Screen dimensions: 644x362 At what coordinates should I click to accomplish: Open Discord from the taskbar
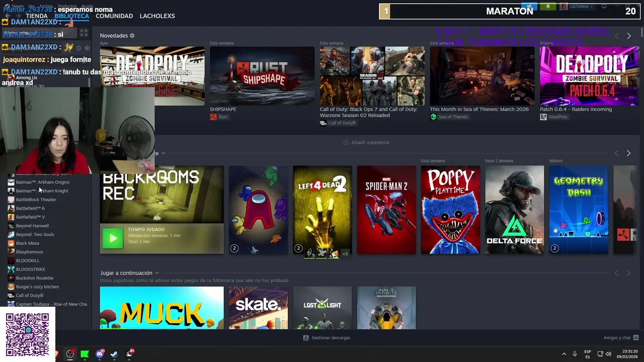(x=100, y=354)
